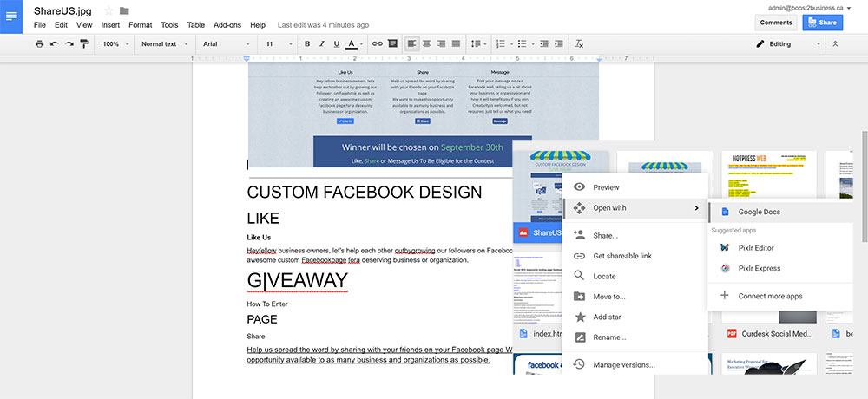Image resolution: width=868 pixels, height=399 pixels.
Task: Open the Add-ons menu
Action: pos(227,25)
